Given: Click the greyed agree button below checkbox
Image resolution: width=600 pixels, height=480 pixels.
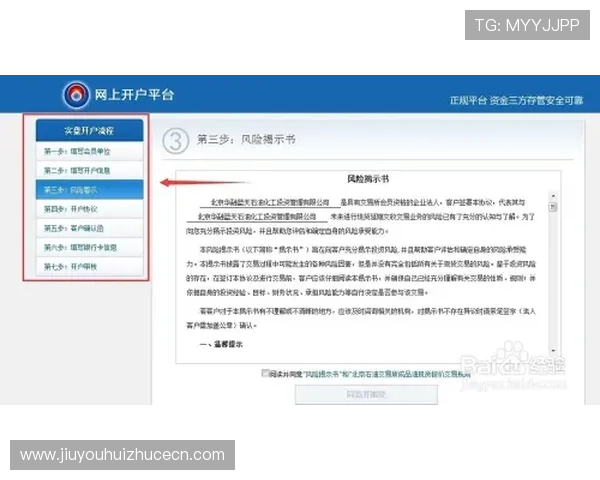Looking at the screenshot, I should (366, 394).
